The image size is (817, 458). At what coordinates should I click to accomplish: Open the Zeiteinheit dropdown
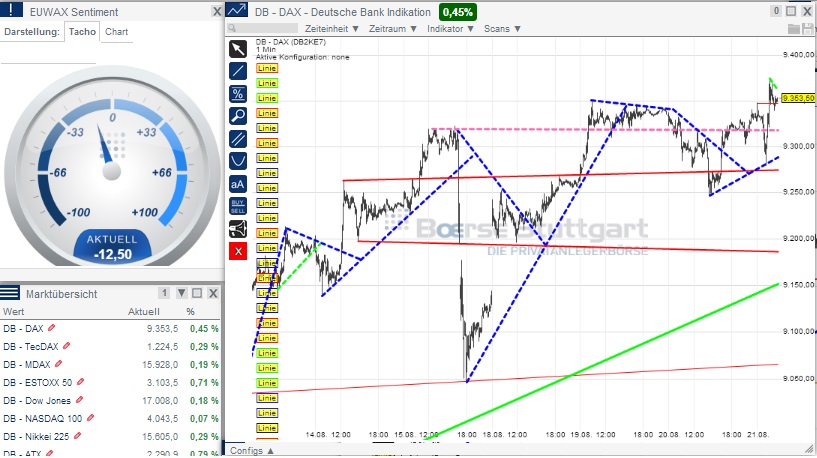[x=331, y=29]
